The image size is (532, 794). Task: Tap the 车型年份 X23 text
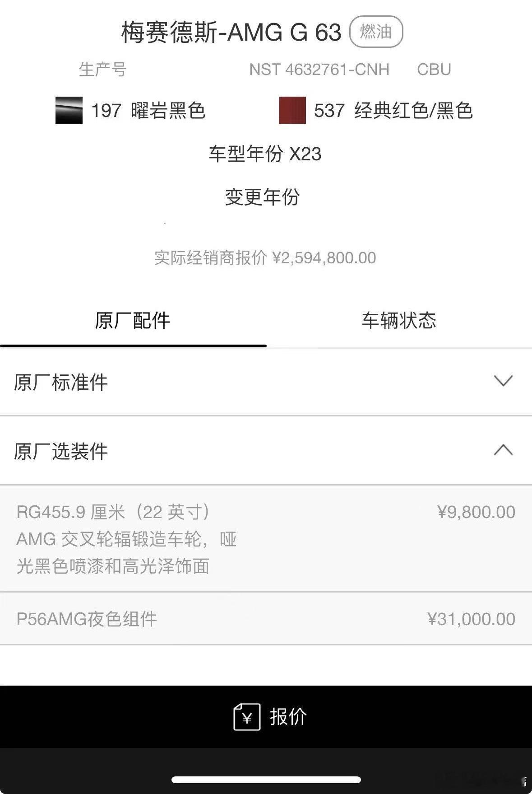265,154
